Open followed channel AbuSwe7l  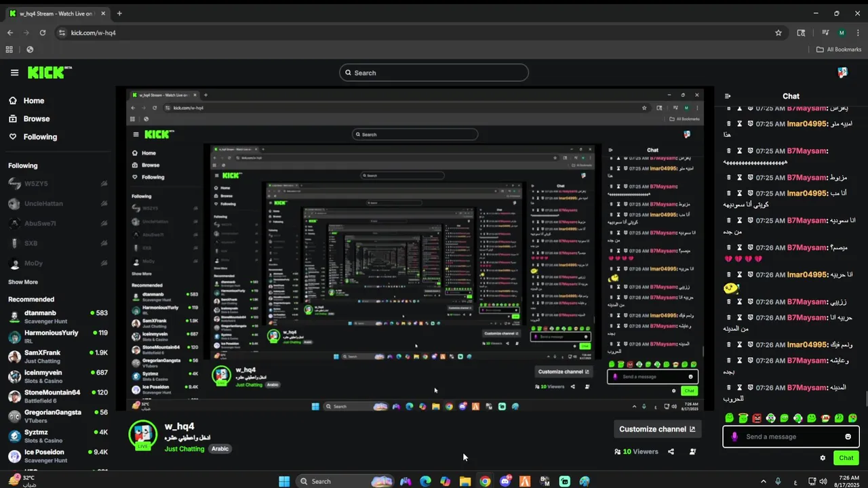point(58,224)
